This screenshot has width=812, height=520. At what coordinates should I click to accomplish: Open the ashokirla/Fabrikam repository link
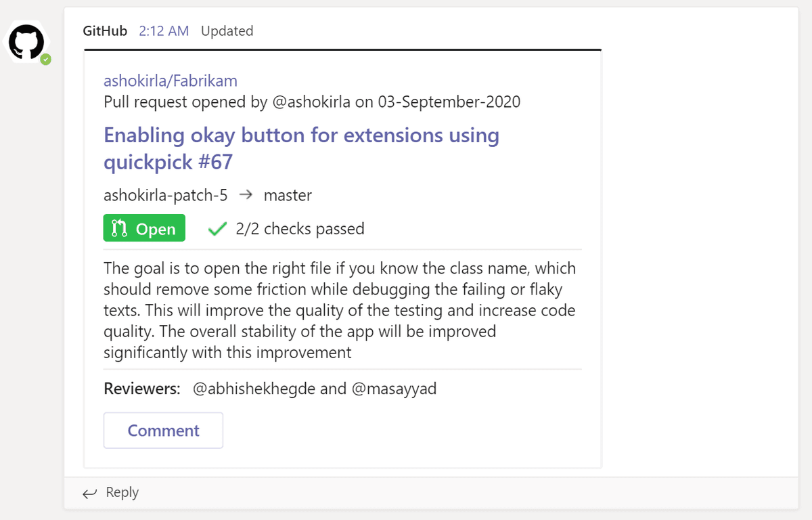tap(171, 81)
